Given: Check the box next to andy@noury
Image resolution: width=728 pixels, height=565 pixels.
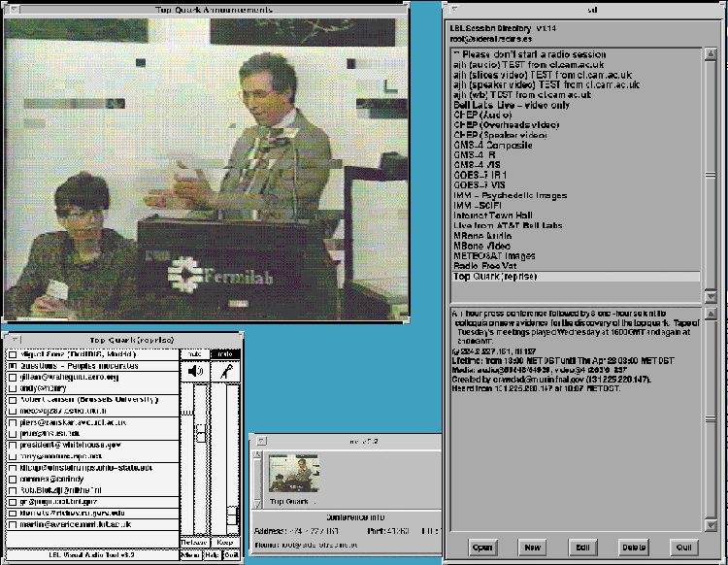Looking at the screenshot, I should (12, 388).
